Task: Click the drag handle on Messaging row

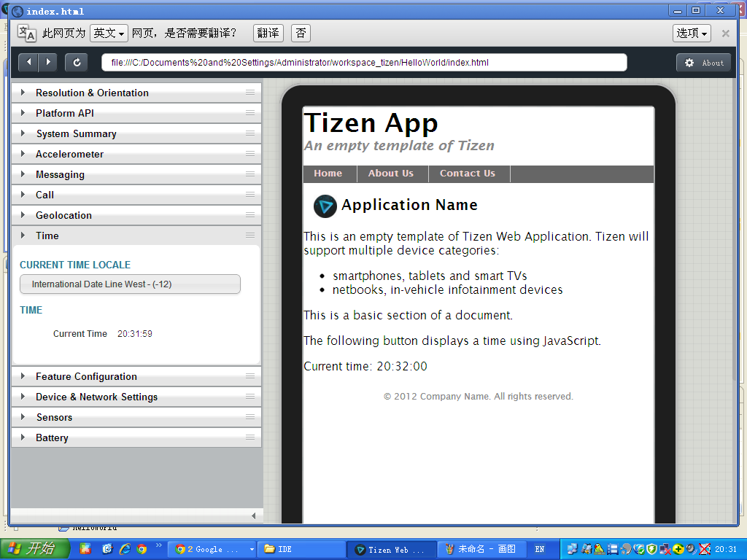Action: [250, 174]
